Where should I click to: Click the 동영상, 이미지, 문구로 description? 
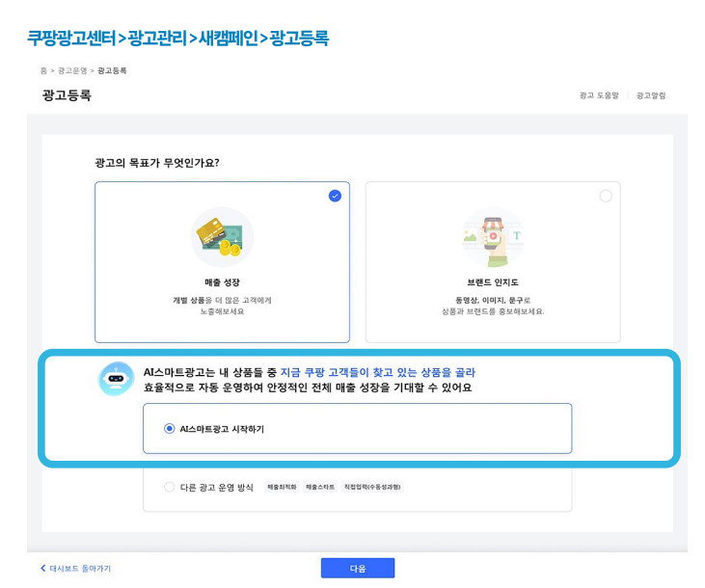(x=493, y=300)
